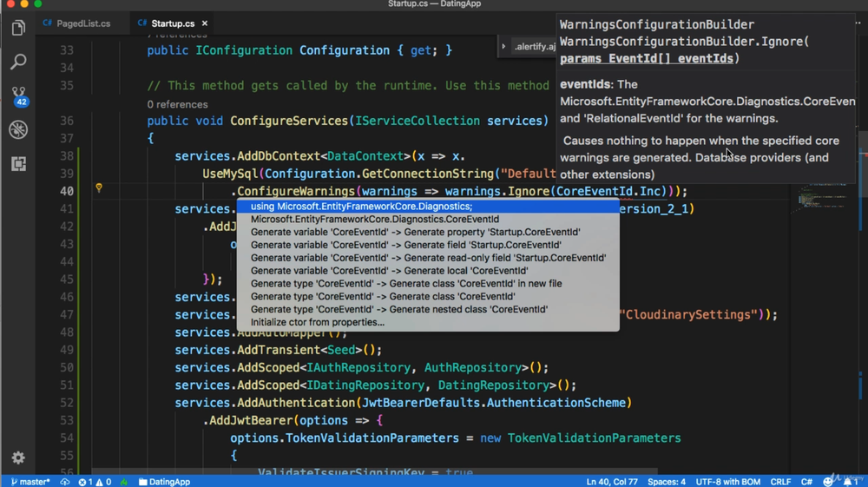The height and width of the screenshot is (487, 868).
Task: Click 'IServiceCollection' parameter type on line 36
Action: pyautogui.click(x=418, y=121)
